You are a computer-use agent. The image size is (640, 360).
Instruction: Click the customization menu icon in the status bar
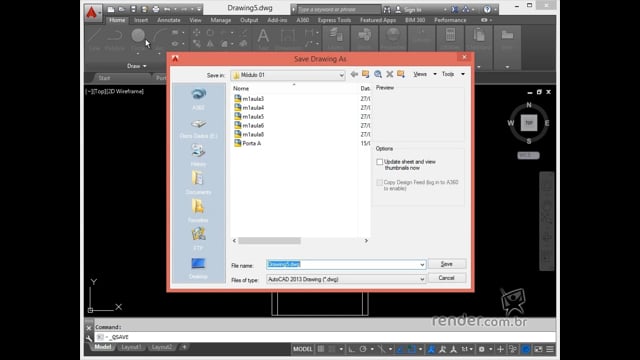tap(550, 349)
